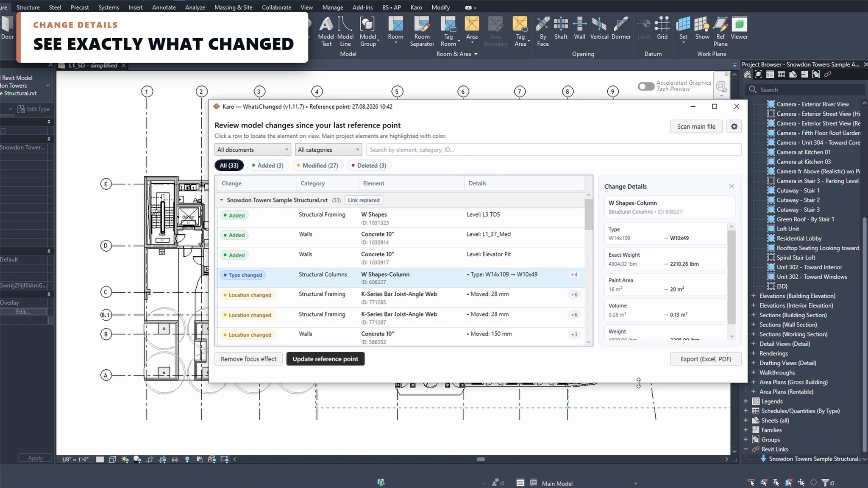Click the Show work plane tool
Viewport: 868px width, 488px height.
pos(702,29)
